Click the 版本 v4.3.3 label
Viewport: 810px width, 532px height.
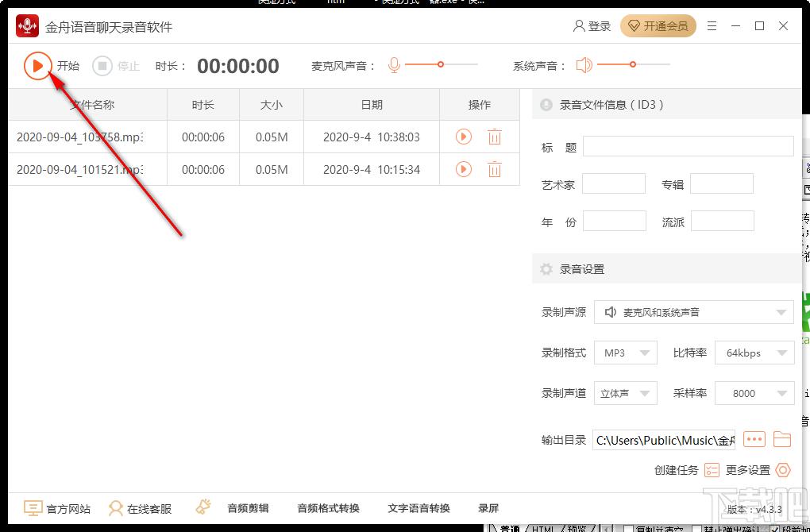click(x=754, y=509)
